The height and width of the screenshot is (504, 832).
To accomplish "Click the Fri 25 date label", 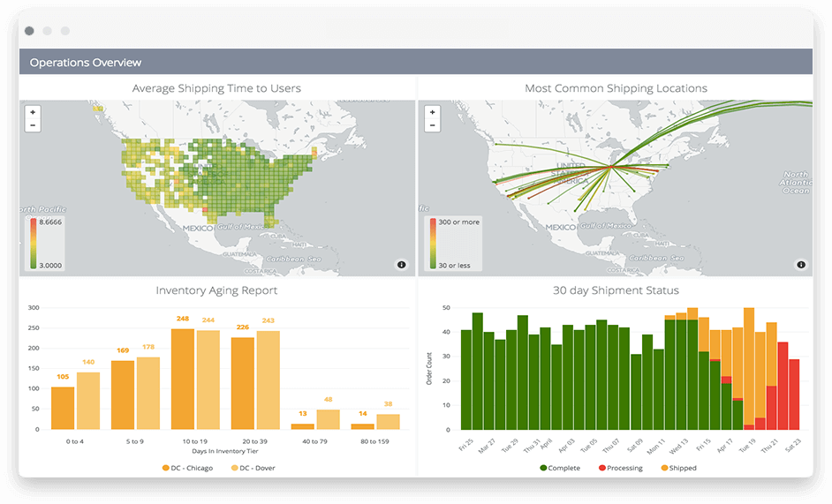I will coord(465,445).
